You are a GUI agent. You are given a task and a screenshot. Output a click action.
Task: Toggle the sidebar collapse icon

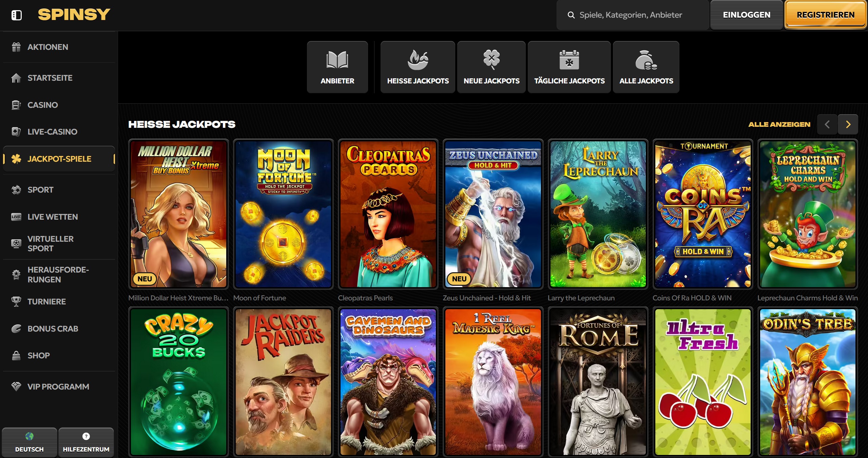click(x=16, y=15)
